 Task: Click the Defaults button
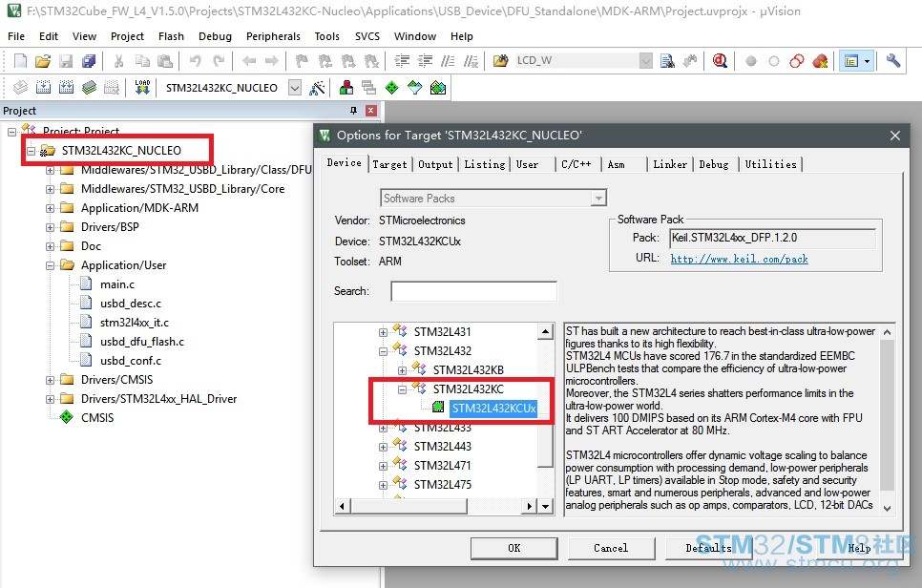click(x=708, y=548)
